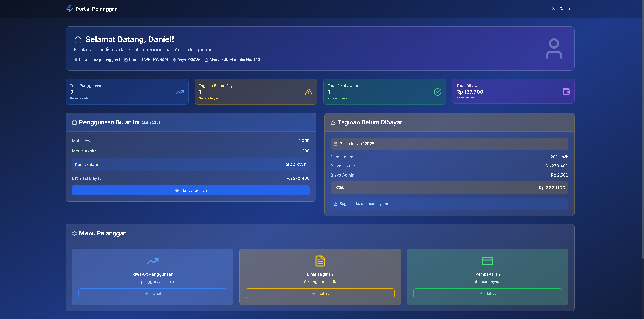Click the warning triangle in Tagihan Belum Bayar card

pos(309,92)
